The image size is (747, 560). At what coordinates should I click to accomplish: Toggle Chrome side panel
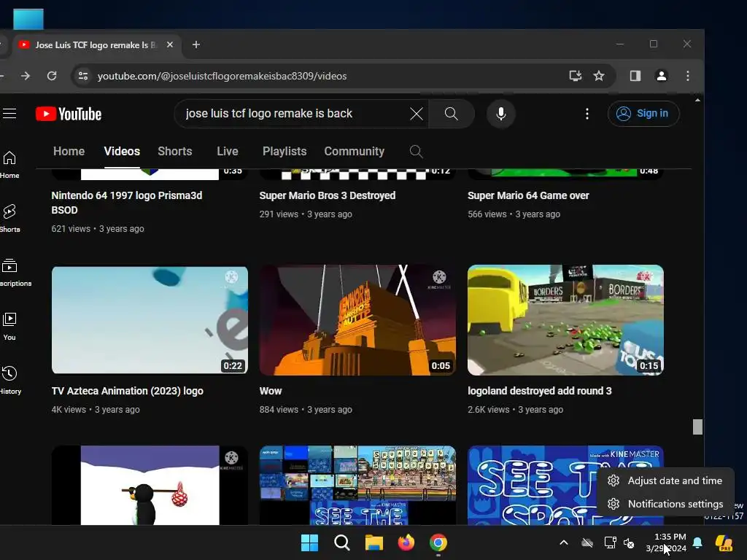[x=635, y=76]
